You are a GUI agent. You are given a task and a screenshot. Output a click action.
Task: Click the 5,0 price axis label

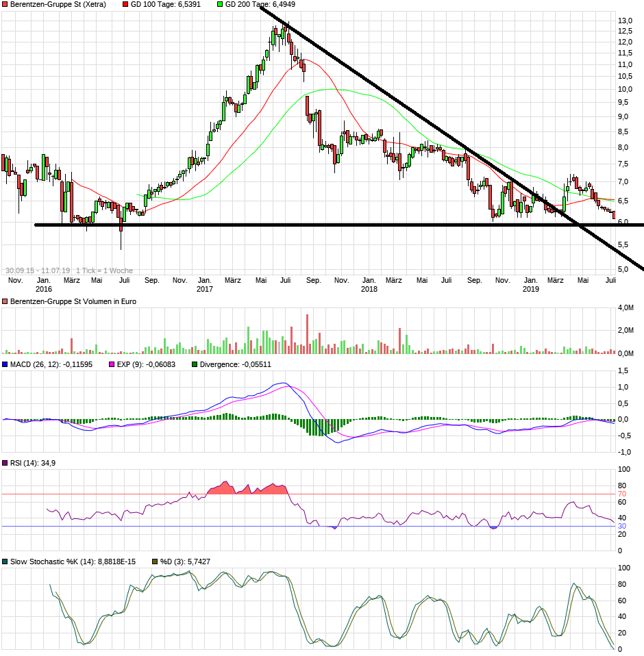(623, 269)
